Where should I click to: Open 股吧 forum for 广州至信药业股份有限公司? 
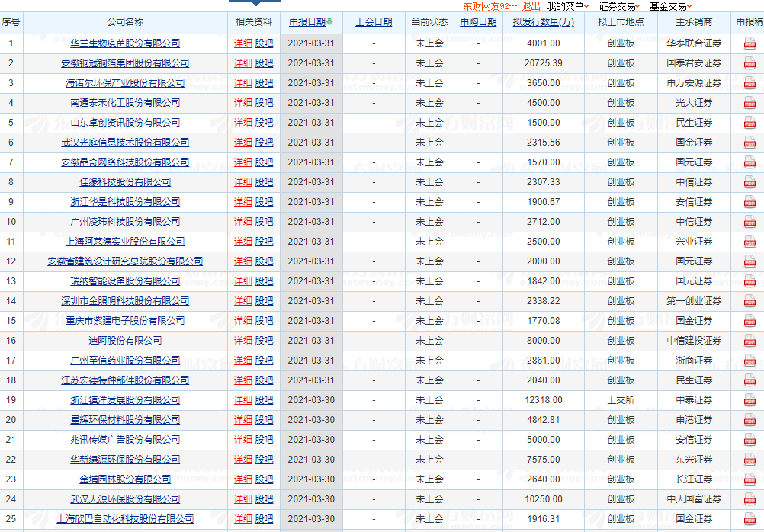264,361
